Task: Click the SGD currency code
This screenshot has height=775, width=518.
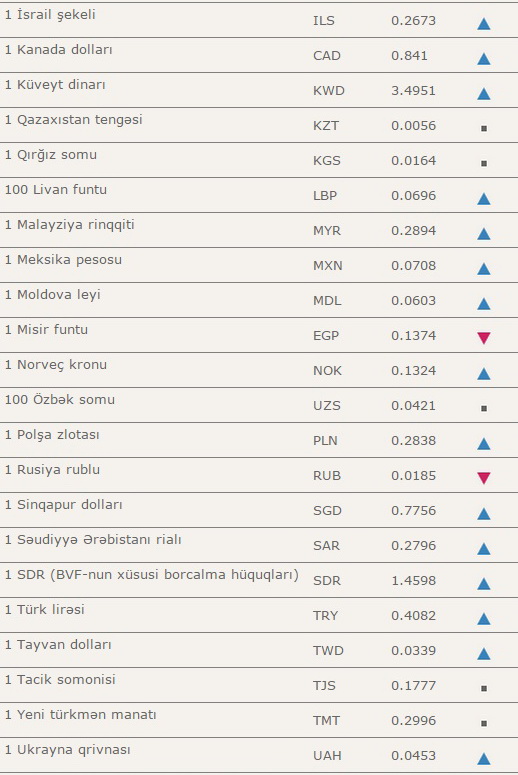Action: [327, 511]
